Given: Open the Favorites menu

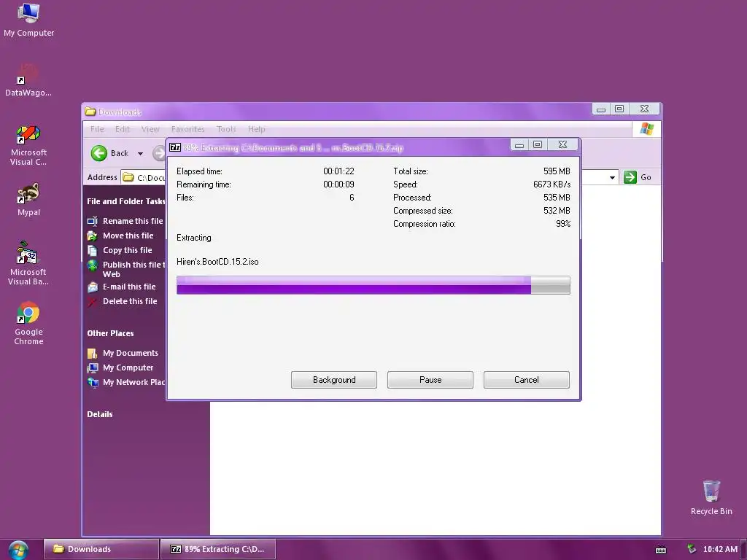Looking at the screenshot, I should (x=187, y=129).
